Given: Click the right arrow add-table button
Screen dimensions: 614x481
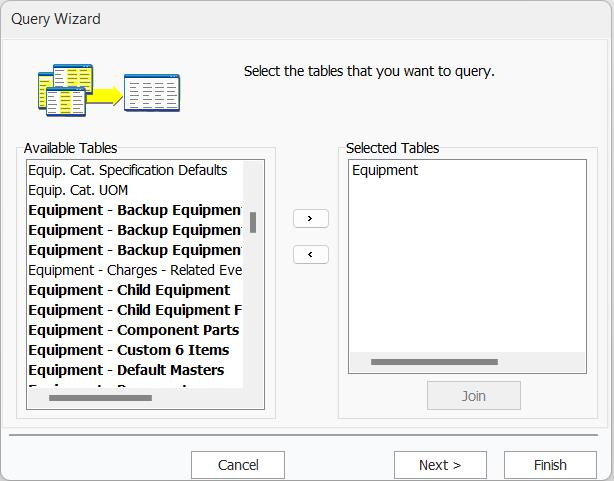Looking at the screenshot, I should 310,218.
